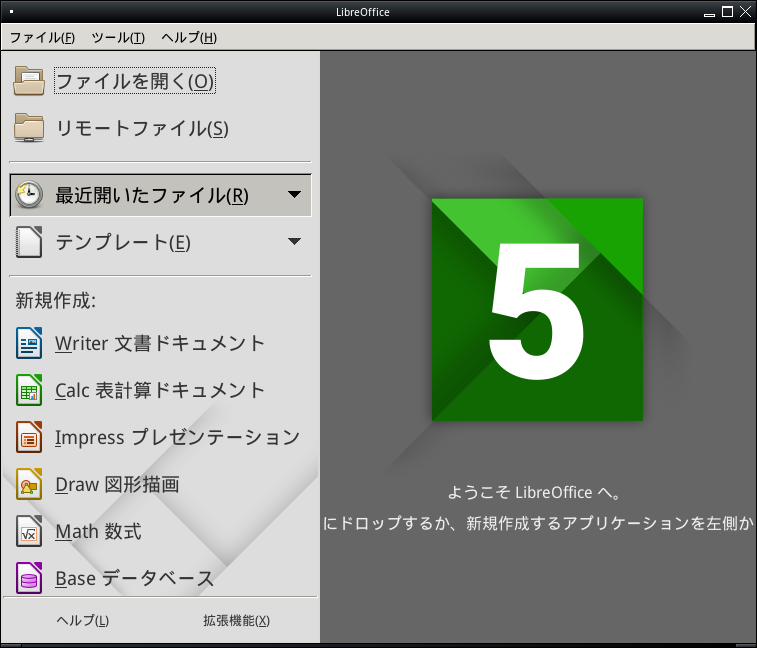
Task: Open the ヘルプ(H) menu in the menu bar
Action: point(189,37)
